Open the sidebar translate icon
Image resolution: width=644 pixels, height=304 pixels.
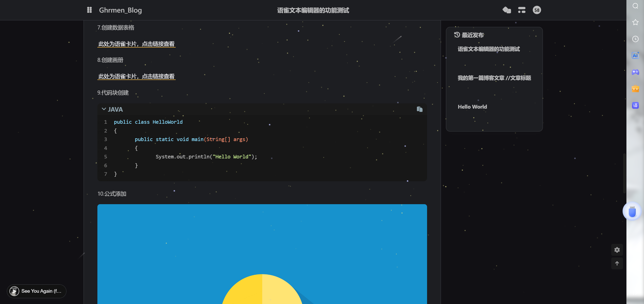coord(635,105)
